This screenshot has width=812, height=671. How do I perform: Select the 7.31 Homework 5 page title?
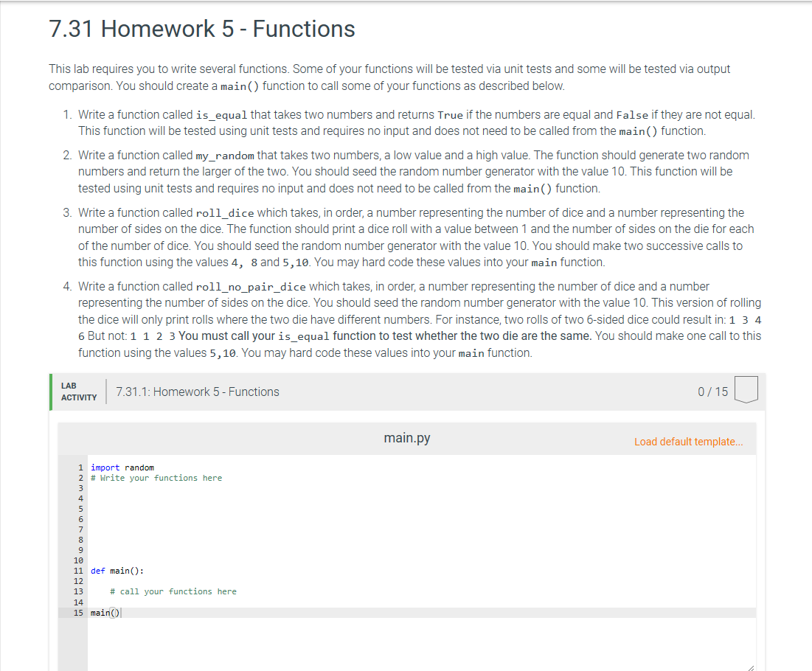tap(201, 29)
